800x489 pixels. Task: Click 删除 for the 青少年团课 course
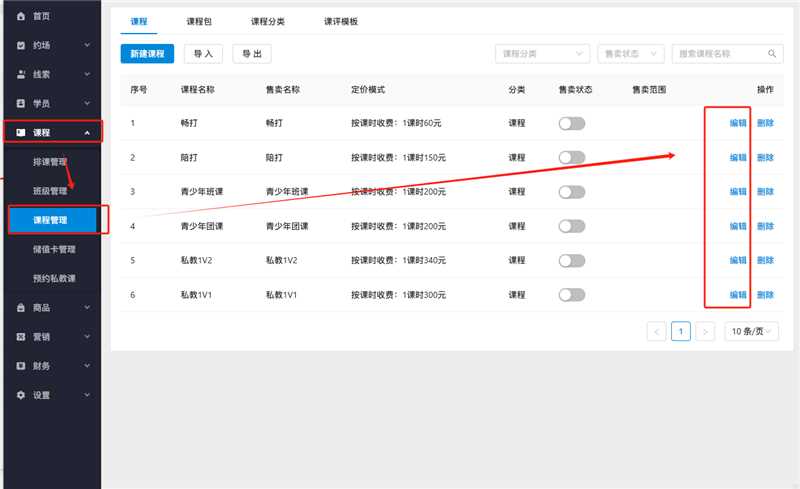tap(765, 226)
